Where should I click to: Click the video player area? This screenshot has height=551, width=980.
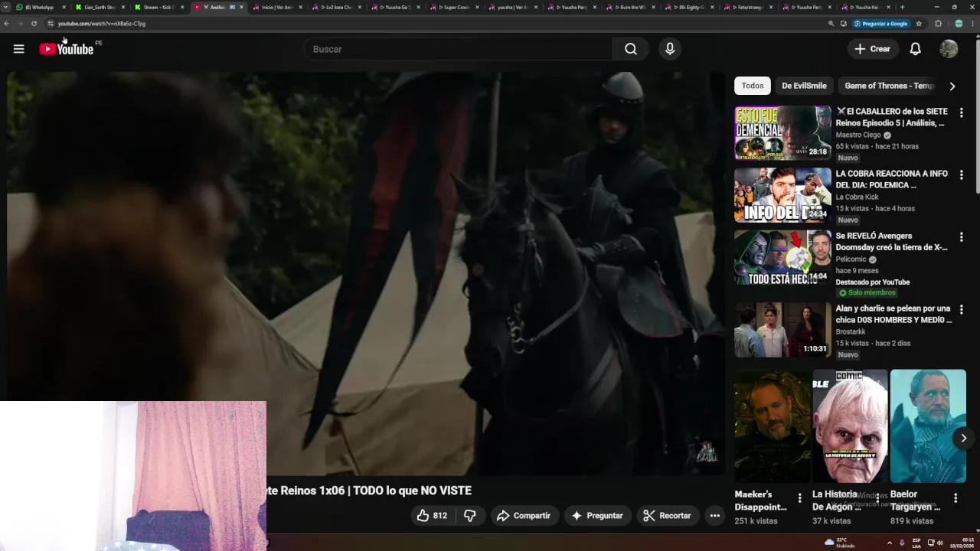[366, 274]
